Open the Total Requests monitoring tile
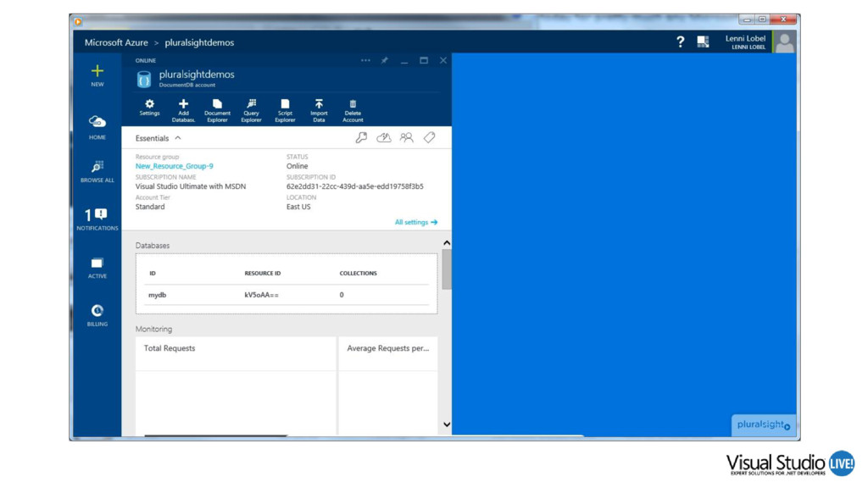This screenshot has width=868, height=488. 236,385
